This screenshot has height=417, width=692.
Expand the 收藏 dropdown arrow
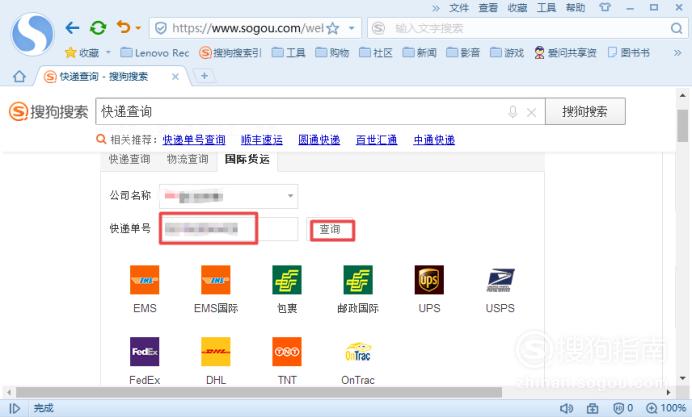[108, 53]
